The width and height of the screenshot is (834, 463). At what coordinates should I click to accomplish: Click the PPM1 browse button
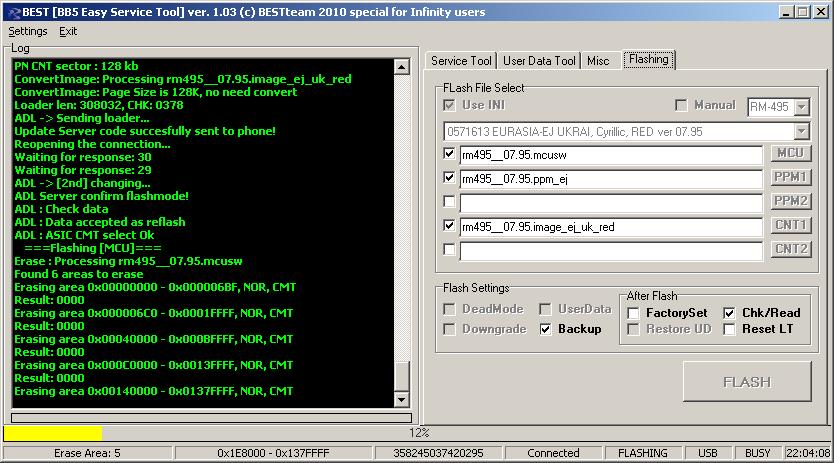tap(791, 177)
